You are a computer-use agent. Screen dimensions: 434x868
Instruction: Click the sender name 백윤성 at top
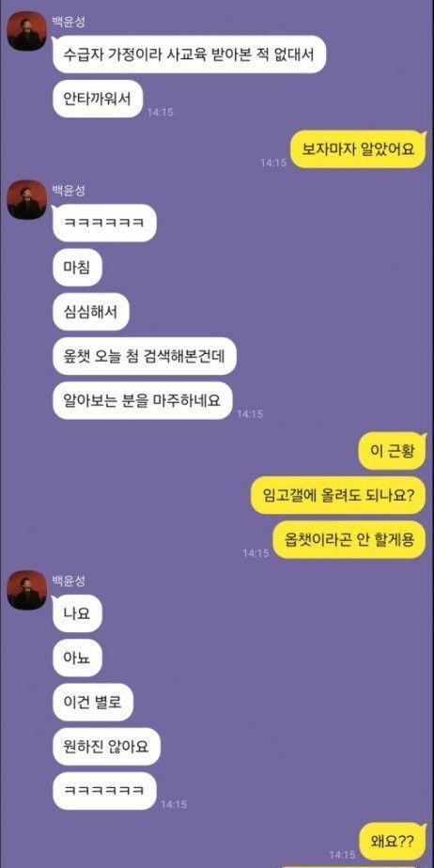(x=69, y=21)
